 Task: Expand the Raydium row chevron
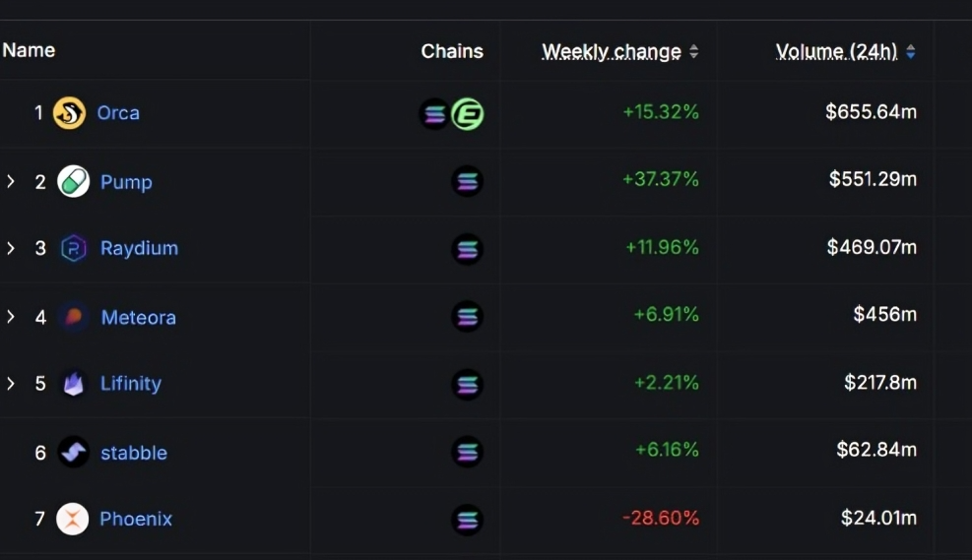click(x=11, y=248)
